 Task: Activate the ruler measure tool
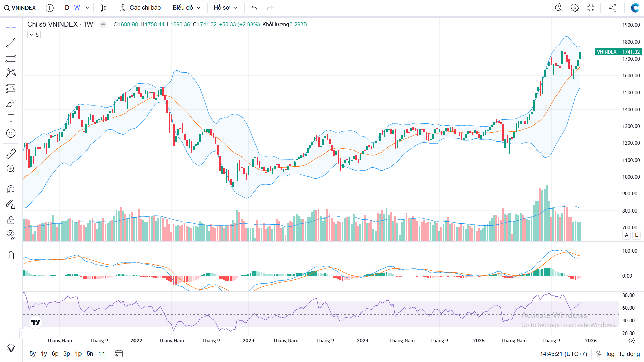tap(11, 154)
